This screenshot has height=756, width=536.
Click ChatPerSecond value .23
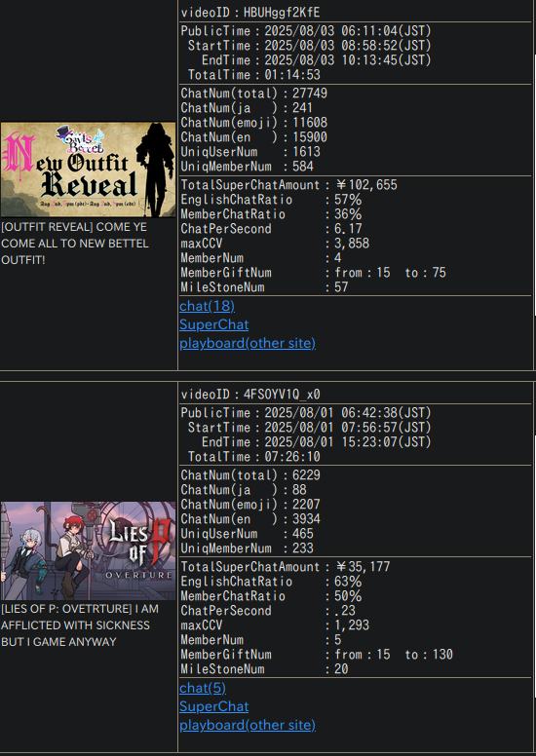pos(344,611)
